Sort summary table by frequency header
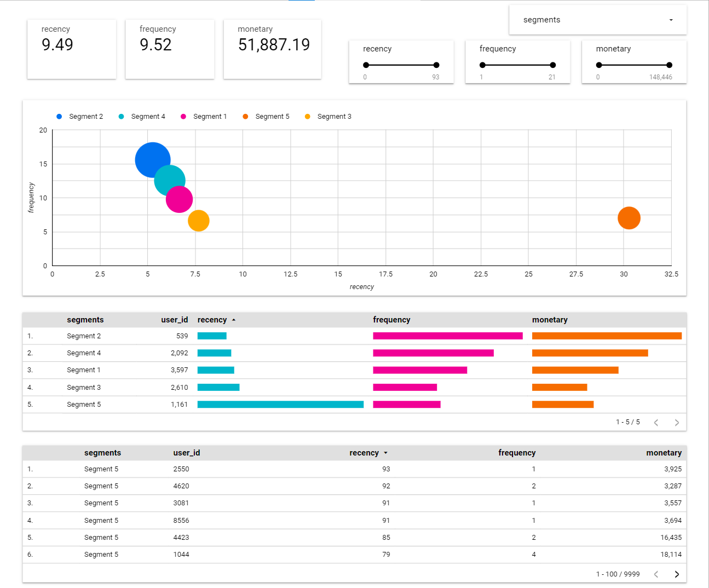This screenshot has height=588, width=709. 391,320
